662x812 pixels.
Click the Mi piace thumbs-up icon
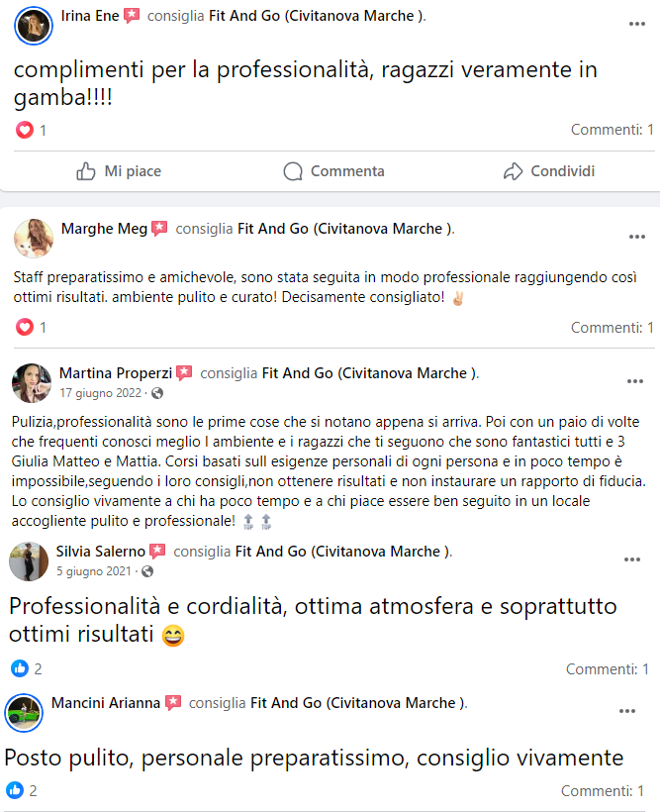pyautogui.click(x=86, y=171)
